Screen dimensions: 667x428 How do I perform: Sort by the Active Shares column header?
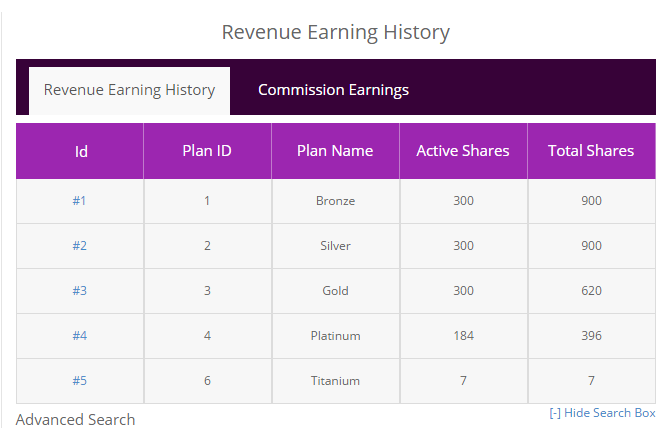click(x=463, y=151)
